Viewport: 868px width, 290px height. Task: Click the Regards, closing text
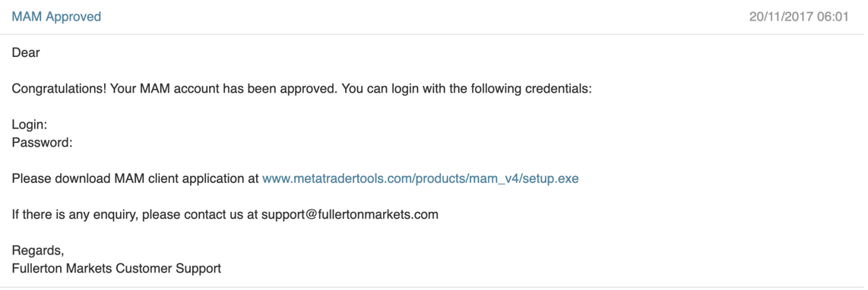[x=38, y=251]
